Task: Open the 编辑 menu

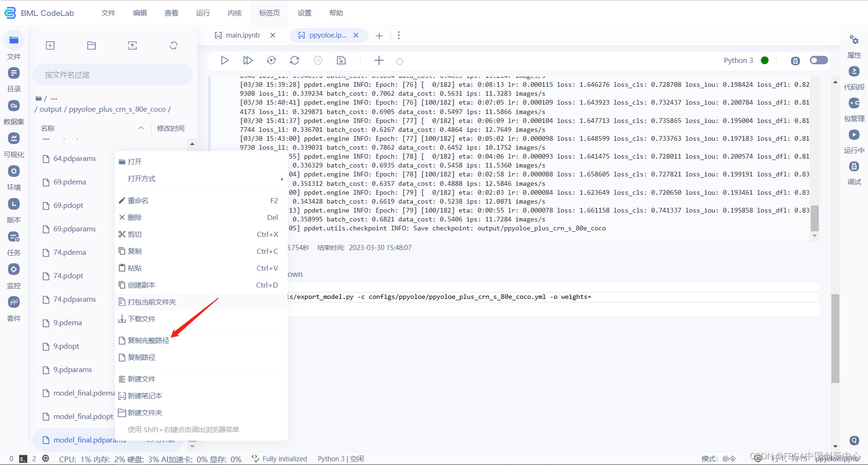Action: (140, 13)
